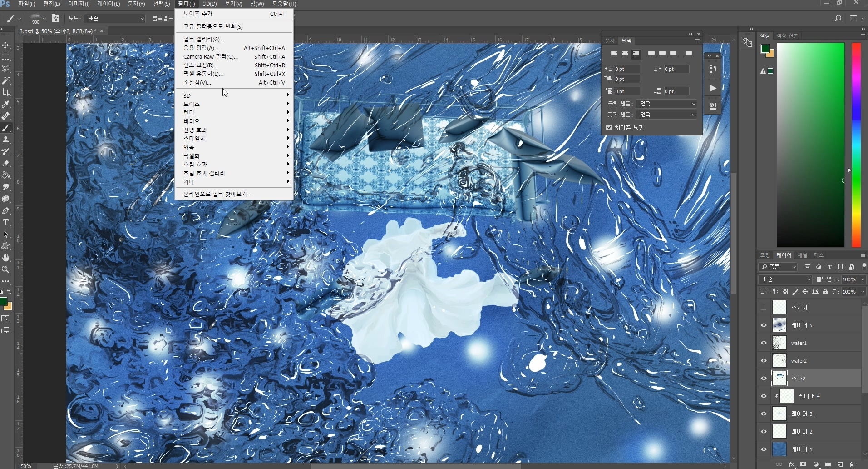The width and height of the screenshot is (868, 469).
Task: Open the layer blend mode dropdown
Action: tap(786, 279)
